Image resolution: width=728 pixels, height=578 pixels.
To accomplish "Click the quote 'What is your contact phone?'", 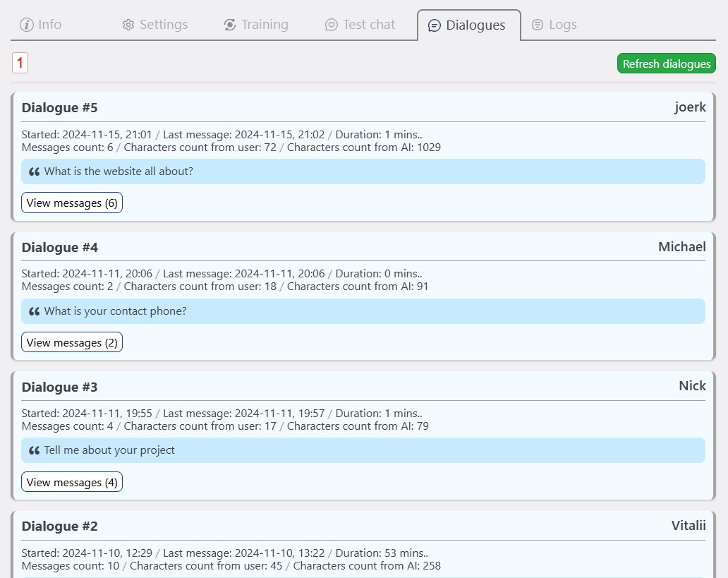I will (115, 311).
